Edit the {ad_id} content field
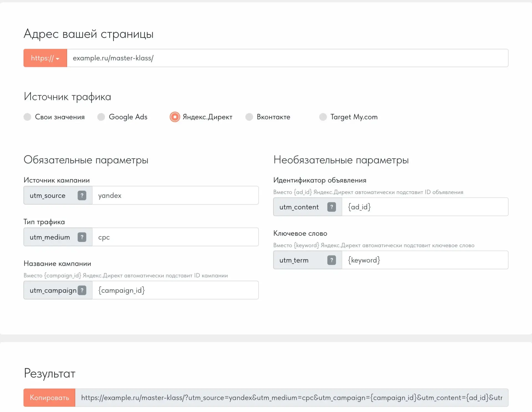This screenshot has width=532, height=412. point(425,207)
